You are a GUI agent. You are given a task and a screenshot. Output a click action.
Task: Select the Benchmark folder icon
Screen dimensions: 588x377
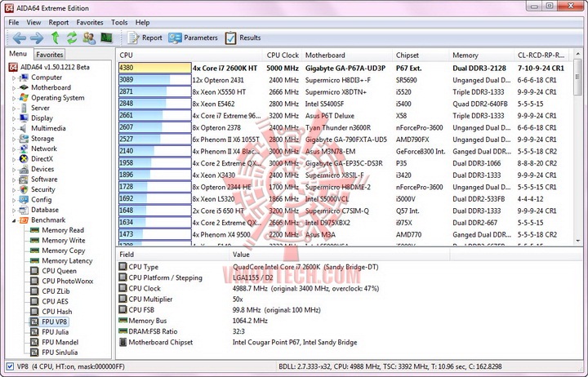(x=24, y=220)
